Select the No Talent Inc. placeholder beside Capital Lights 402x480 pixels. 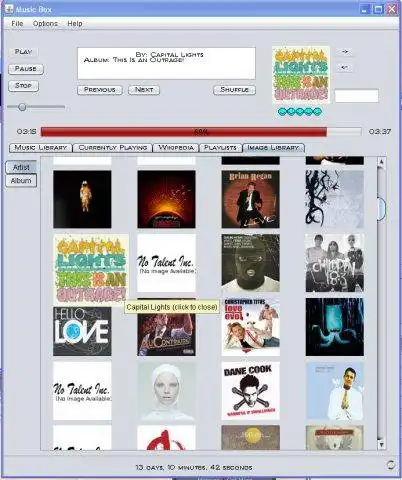click(x=166, y=263)
